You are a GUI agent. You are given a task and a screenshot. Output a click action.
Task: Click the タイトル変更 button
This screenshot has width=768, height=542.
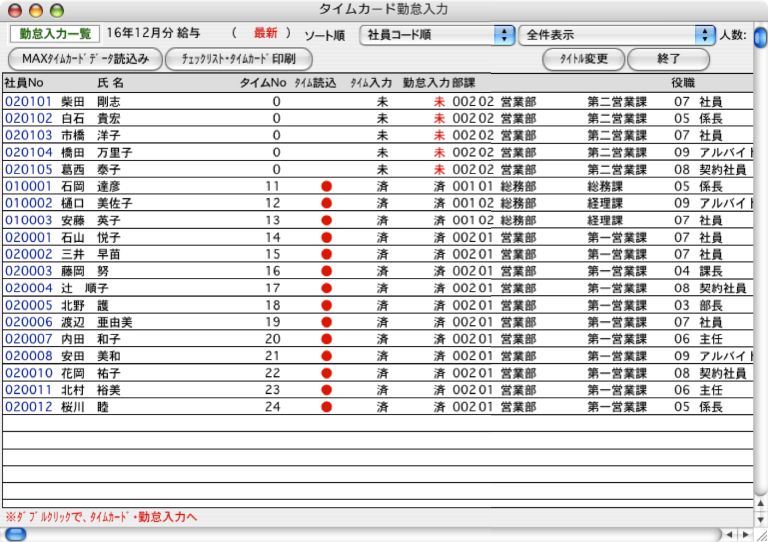click(582, 59)
